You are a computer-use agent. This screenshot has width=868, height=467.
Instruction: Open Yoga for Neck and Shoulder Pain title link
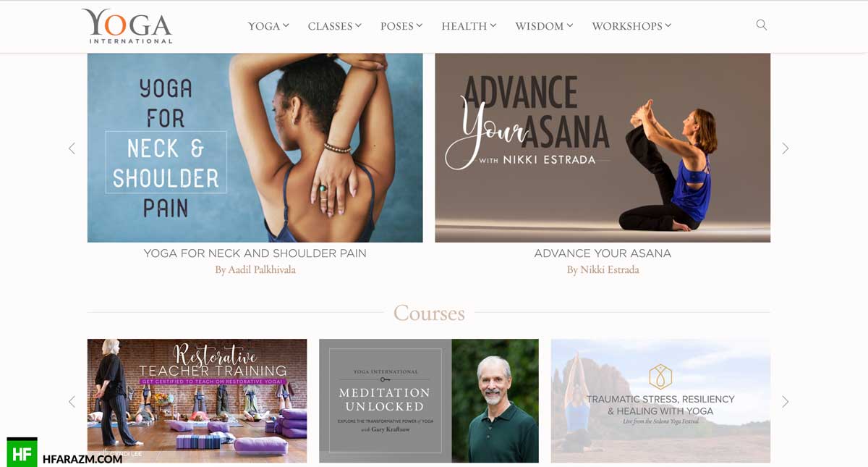click(255, 253)
